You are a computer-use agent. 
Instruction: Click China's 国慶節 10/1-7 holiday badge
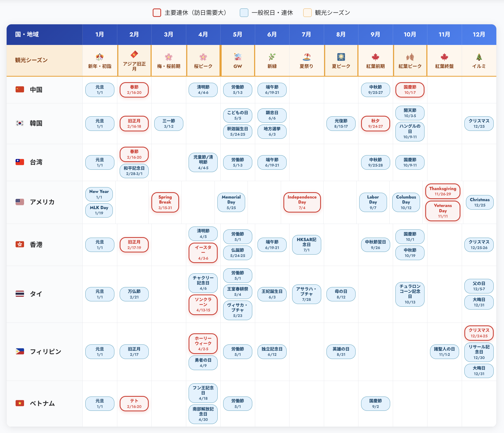tap(410, 90)
